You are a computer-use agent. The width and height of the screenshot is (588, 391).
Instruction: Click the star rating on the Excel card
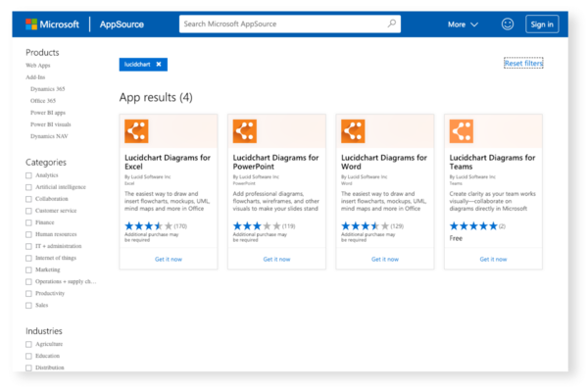(x=149, y=226)
